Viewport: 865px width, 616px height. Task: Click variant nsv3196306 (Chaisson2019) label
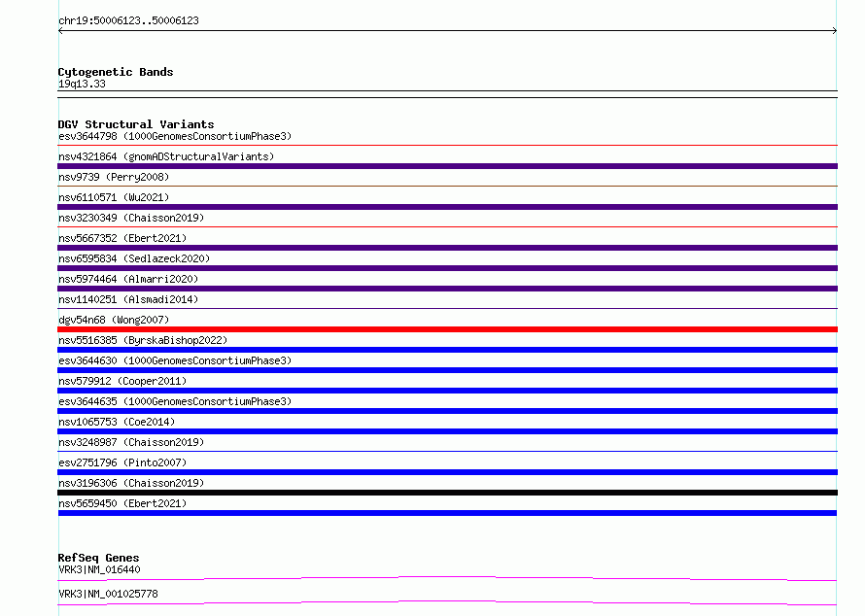(131, 483)
